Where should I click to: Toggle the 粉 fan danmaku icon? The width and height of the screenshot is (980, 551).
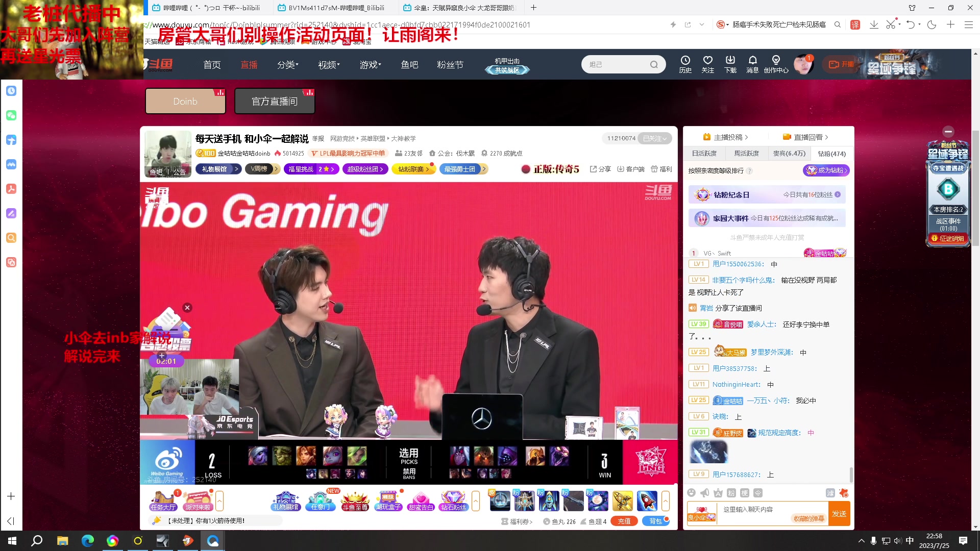coord(731,493)
